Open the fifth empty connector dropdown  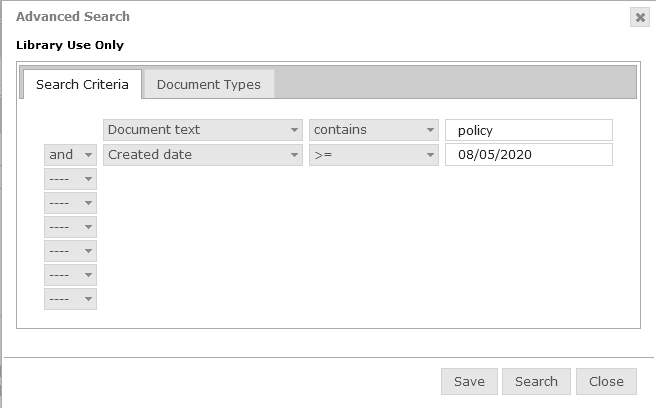(70, 275)
